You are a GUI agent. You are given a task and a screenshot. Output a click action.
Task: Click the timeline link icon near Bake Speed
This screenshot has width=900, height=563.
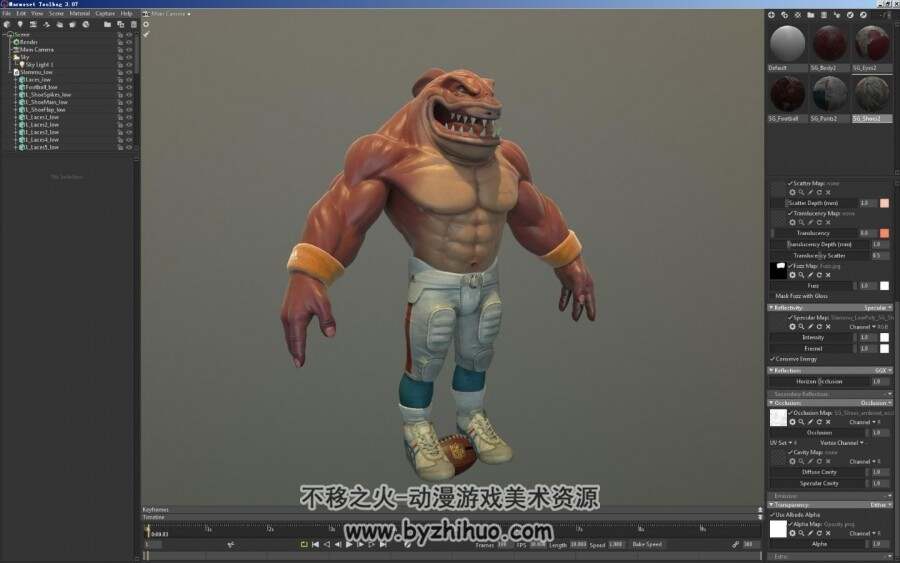tap(735, 545)
